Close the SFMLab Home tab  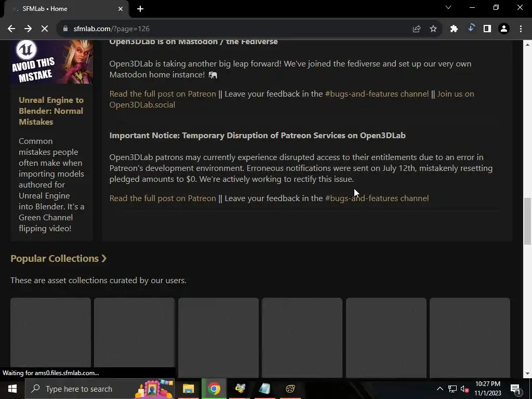pyautogui.click(x=121, y=9)
